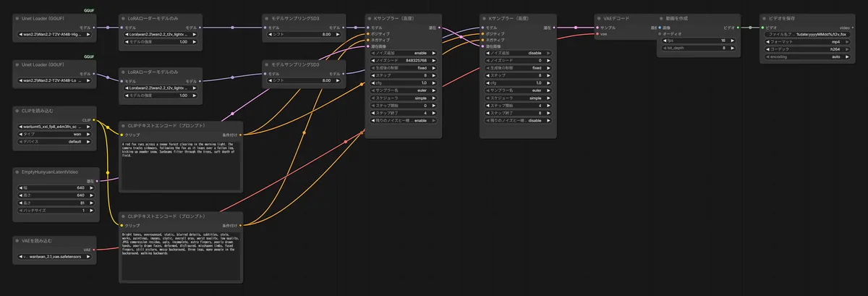Click the GGUF badge above upper Unet Loader
Screen dimensions: 868x296
pos(89,10)
